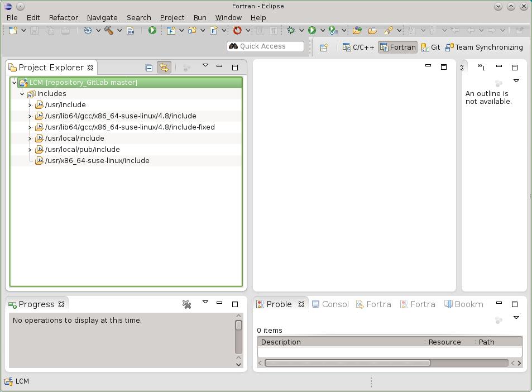Open the Edit menu

[33, 18]
